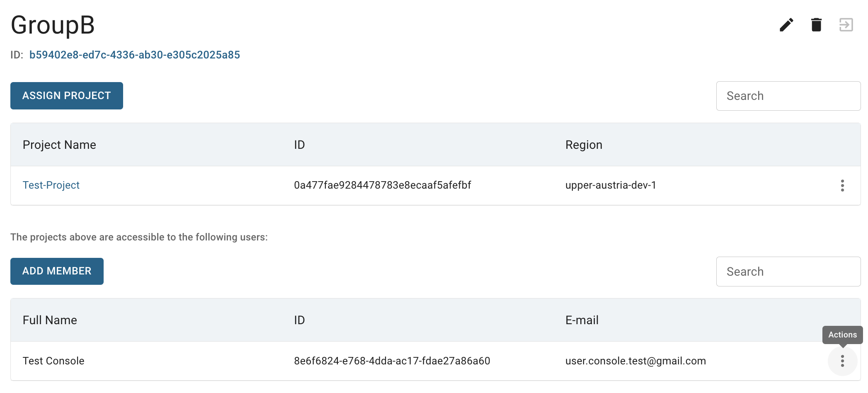Click the members table ID column header

coord(299,320)
